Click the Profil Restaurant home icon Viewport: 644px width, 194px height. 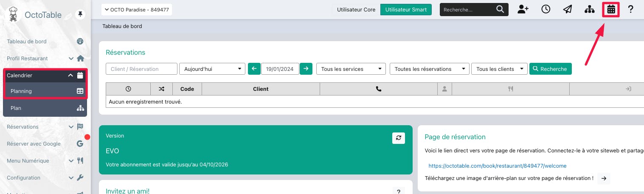click(x=80, y=59)
